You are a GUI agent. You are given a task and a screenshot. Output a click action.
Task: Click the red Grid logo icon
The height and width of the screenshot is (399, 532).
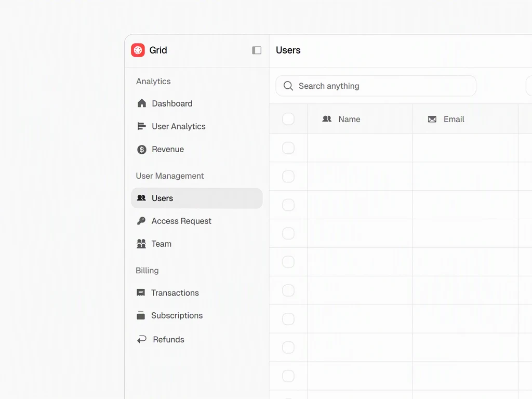point(138,50)
